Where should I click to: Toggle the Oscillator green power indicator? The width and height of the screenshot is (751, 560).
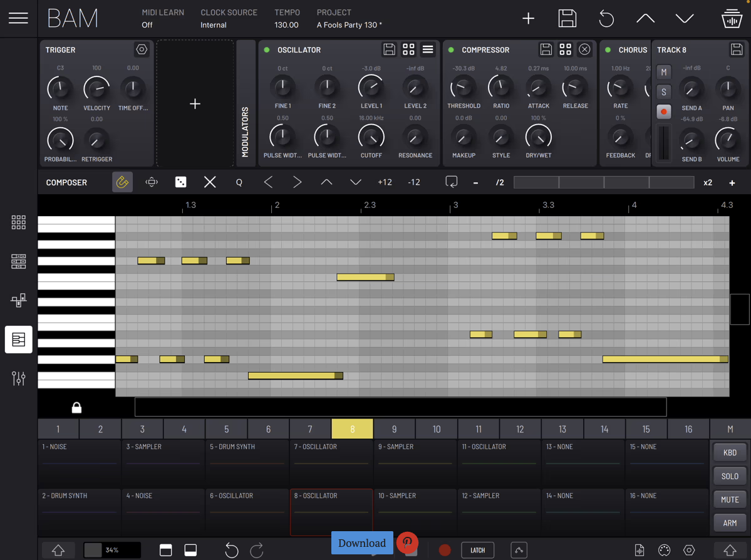tap(267, 50)
